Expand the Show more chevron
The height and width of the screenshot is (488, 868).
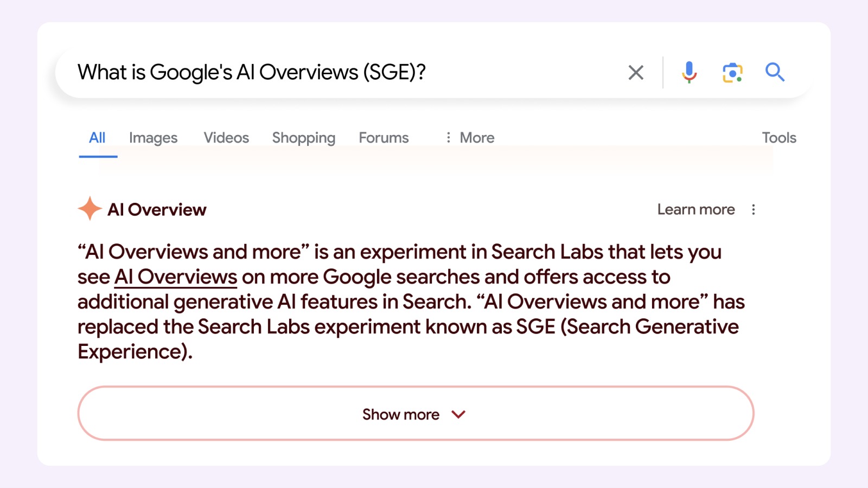tap(457, 414)
